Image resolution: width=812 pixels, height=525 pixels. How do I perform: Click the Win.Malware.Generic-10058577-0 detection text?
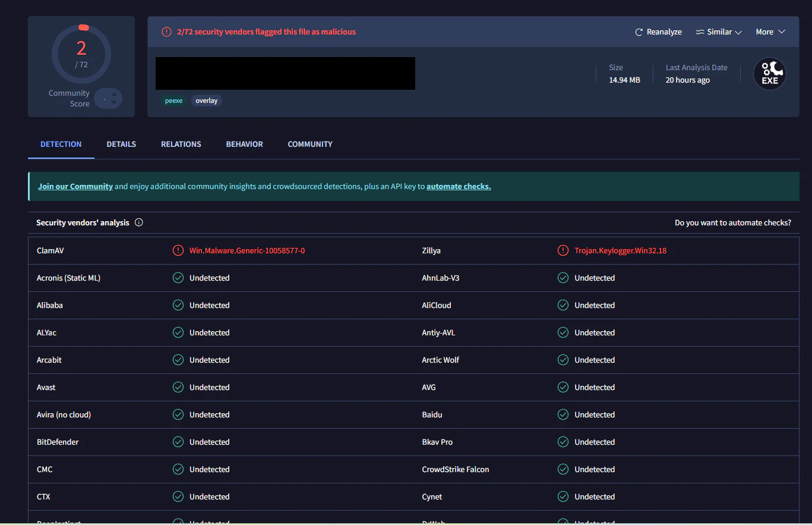[x=247, y=250]
